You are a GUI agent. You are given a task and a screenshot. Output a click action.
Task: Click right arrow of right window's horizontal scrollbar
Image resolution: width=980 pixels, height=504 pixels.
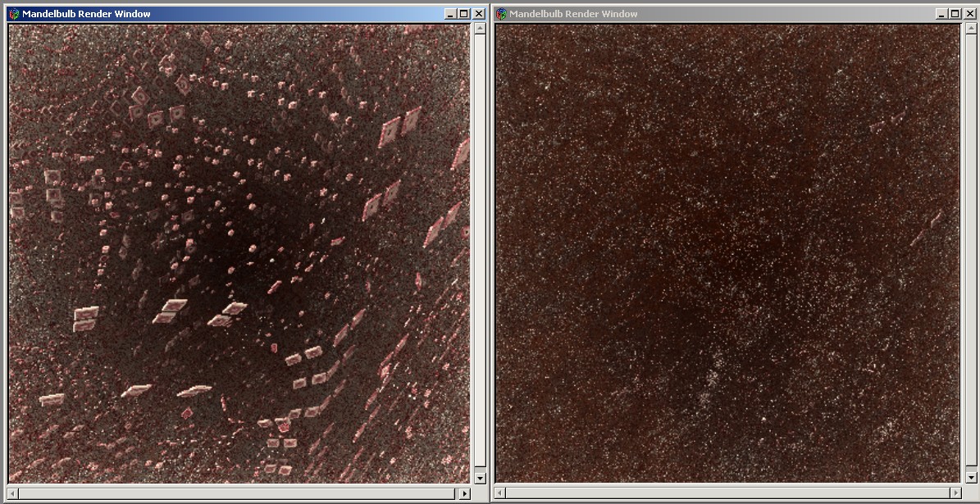click(x=955, y=493)
